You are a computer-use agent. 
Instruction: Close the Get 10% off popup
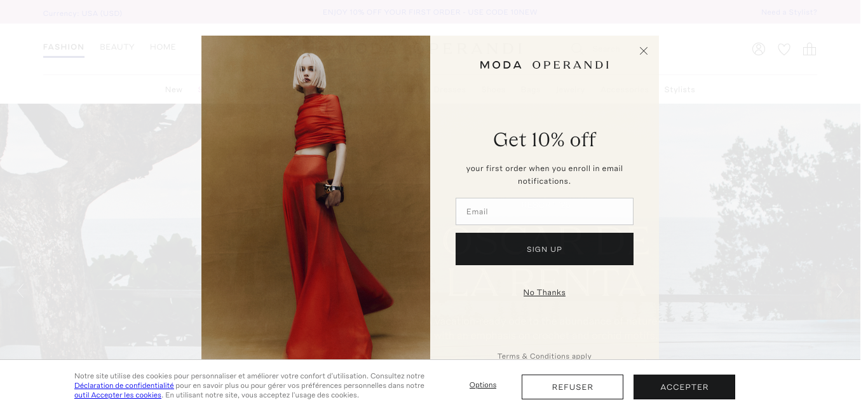(644, 51)
